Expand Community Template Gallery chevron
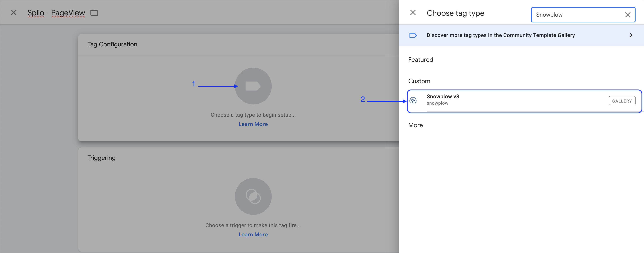This screenshot has width=644, height=253. [631, 35]
